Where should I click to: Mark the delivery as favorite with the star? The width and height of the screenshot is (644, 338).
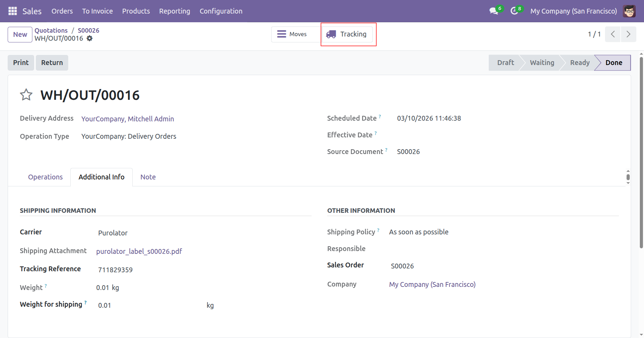[26, 95]
